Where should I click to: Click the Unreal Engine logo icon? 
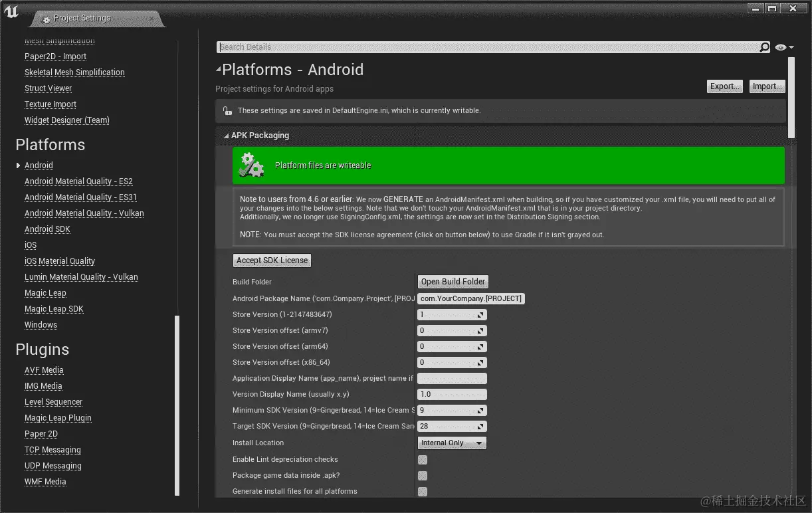pyautogui.click(x=11, y=12)
